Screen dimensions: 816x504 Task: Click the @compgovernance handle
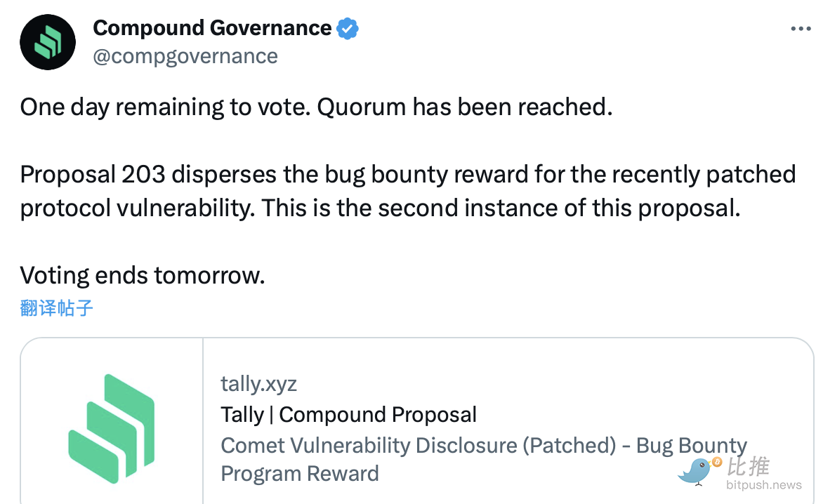(185, 56)
